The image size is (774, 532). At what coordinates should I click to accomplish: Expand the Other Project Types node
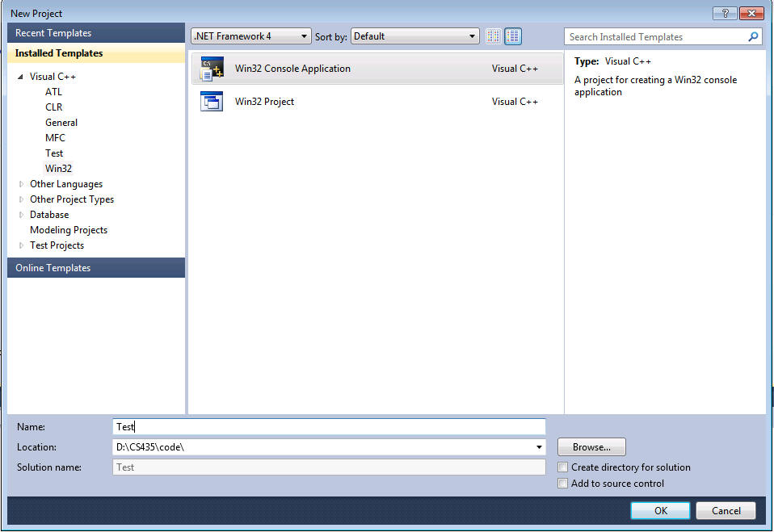21,199
